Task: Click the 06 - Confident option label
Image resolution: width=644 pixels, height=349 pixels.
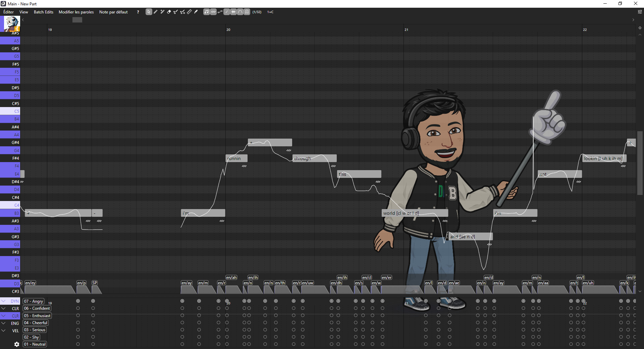Action: click(x=37, y=308)
